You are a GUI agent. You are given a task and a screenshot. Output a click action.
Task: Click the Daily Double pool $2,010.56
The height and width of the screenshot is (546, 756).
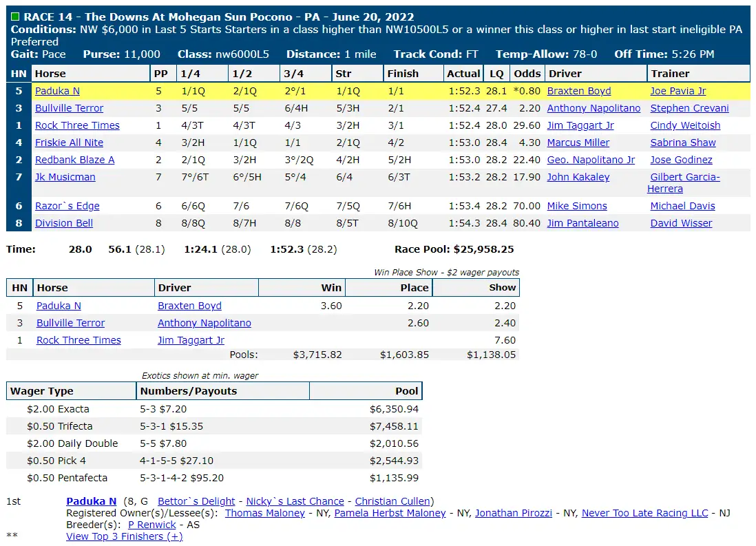(x=394, y=443)
